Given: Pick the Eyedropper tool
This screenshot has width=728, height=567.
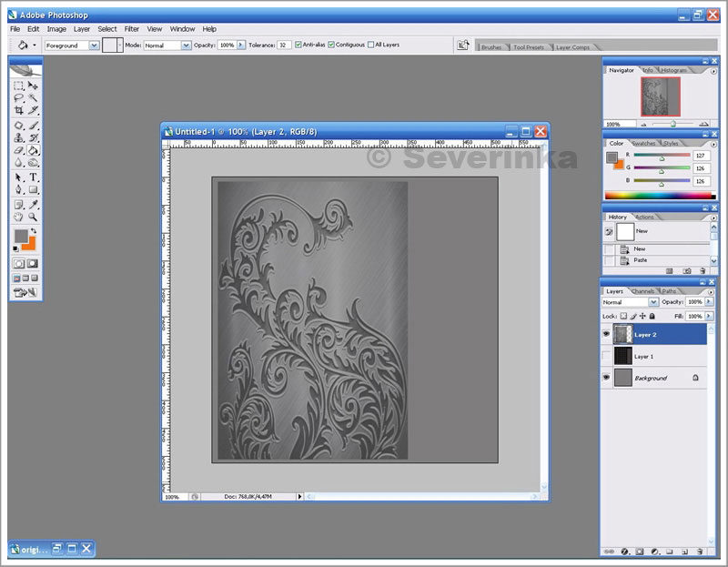Looking at the screenshot, I should 34,204.
